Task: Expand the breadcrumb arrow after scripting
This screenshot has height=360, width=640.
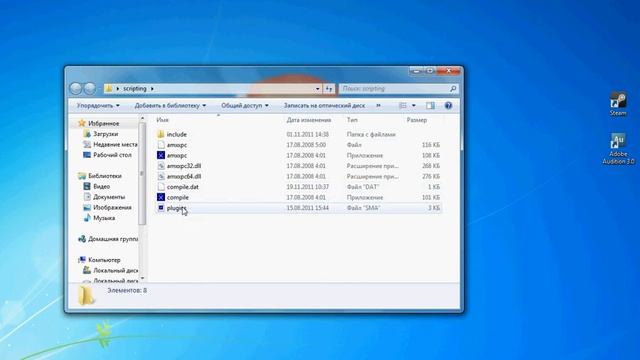Action: pos(152,89)
